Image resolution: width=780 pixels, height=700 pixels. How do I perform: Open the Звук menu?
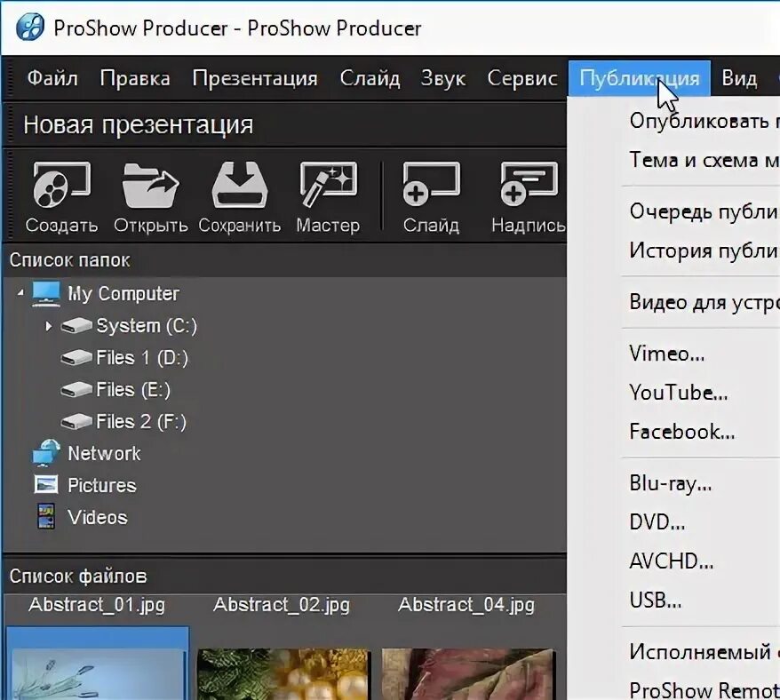(443, 78)
